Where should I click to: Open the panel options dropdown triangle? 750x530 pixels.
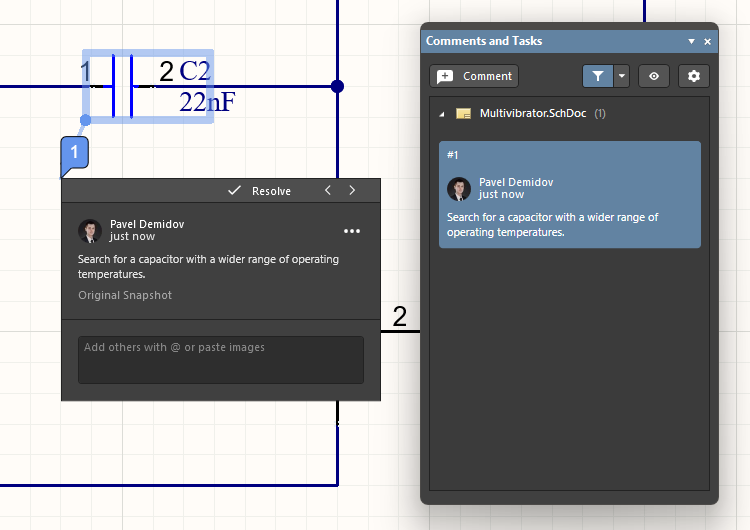pos(691,42)
